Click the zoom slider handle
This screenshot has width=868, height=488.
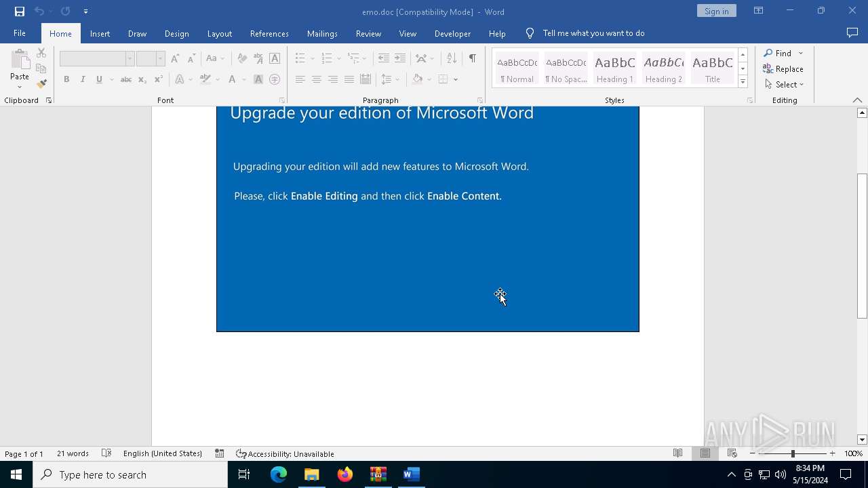click(x=793, y=453)
